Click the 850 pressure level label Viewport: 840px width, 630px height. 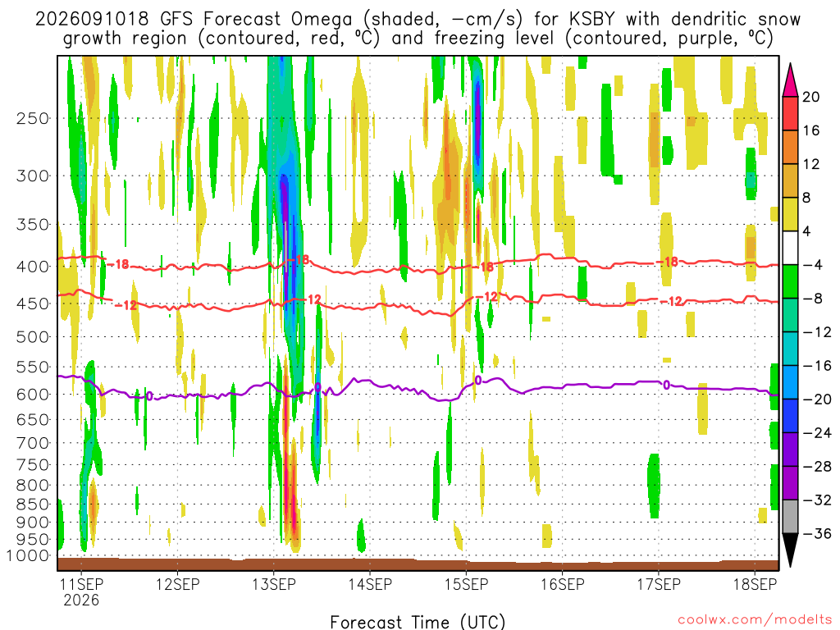pyautogui.click(x=33, y=504)
